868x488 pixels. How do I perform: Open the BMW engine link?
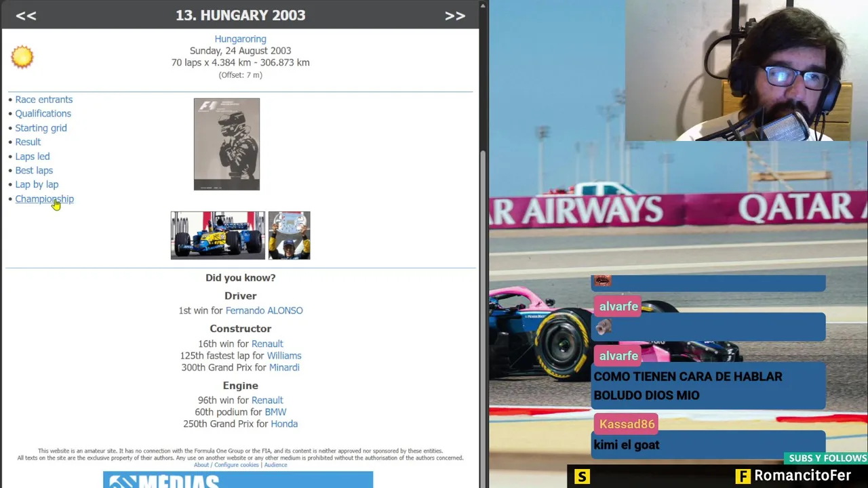point(275,412)
